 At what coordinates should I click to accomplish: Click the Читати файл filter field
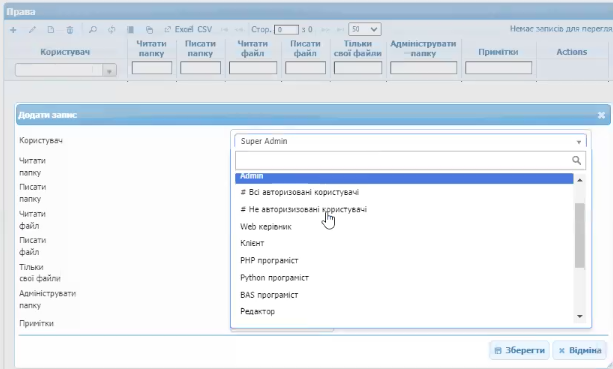point(253,68)
